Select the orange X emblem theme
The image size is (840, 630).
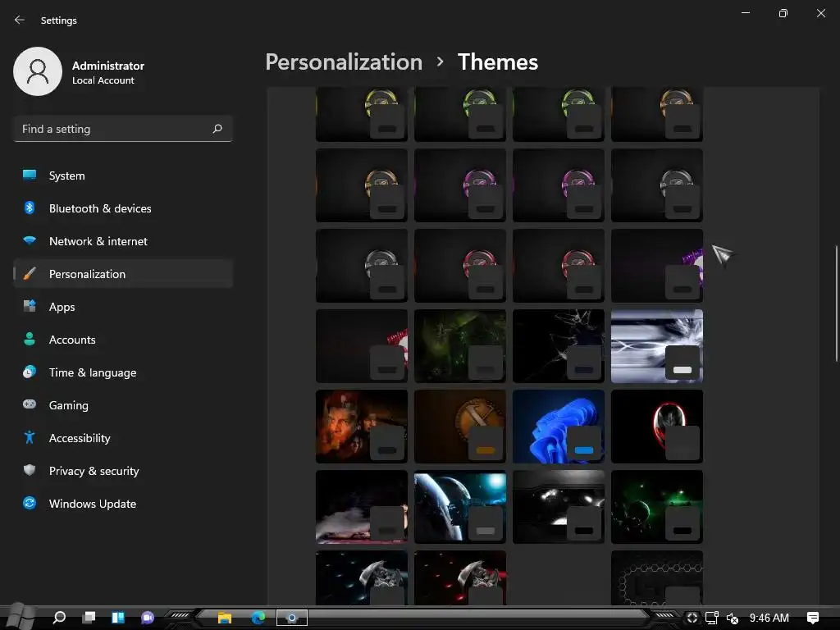tap(459, 427)
